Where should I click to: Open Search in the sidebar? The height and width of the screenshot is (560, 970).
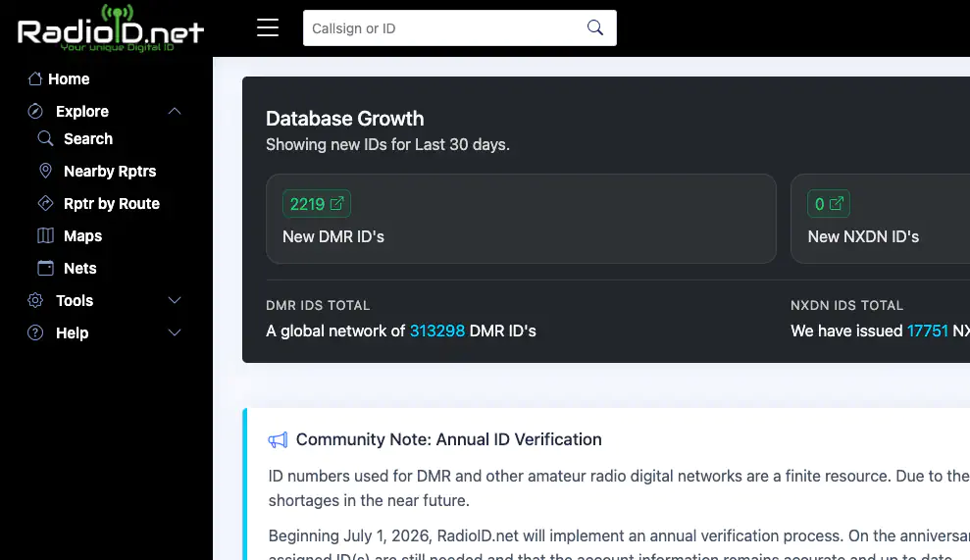point(88,138)
